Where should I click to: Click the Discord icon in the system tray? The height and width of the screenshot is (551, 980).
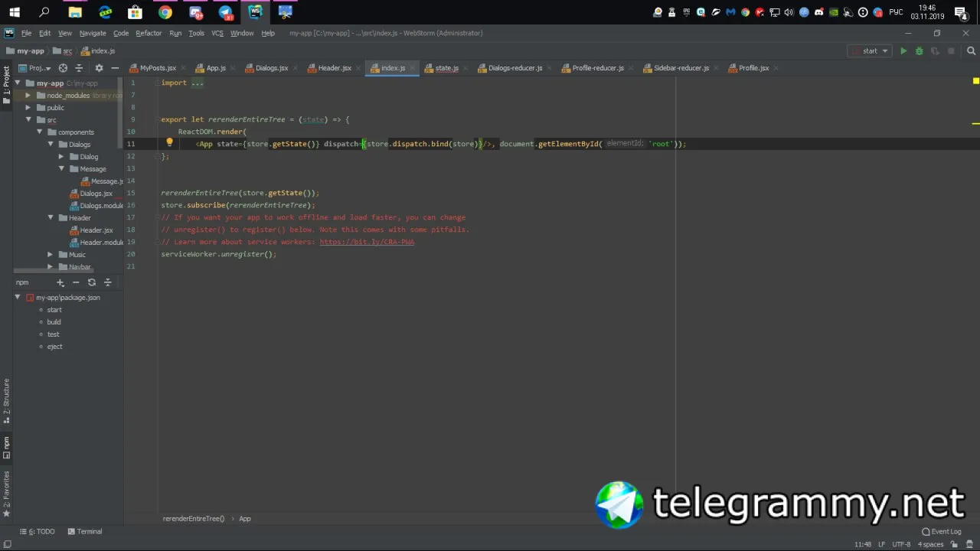(818, 12)
